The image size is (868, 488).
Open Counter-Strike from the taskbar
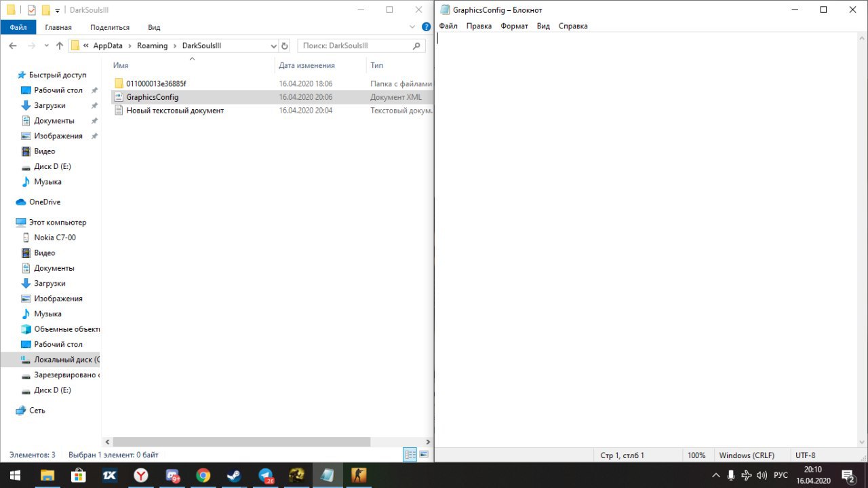(x=359, y=475)
